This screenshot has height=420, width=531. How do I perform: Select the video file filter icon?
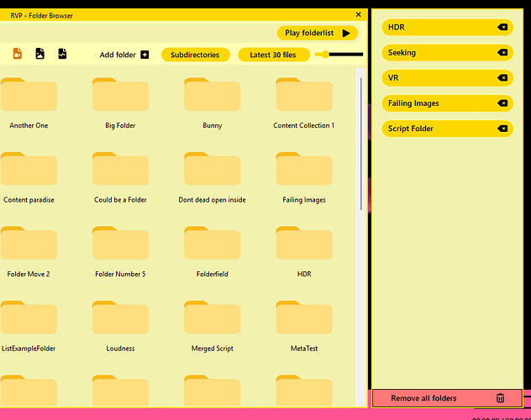(x=18, y=54)
